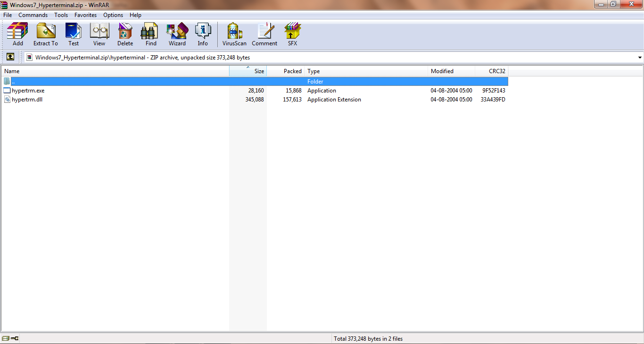Click status text 'Total 373,248 bytes in 2 files'
Viewport: 644px width, 344px height.
tap(368, 338)
